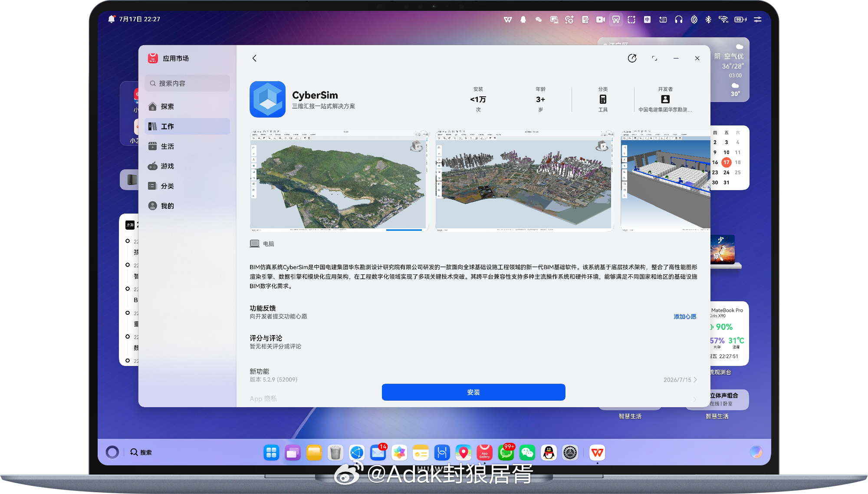The width and height of the screenshot is (868, 494).
Task: Open the mountain terrain screenshot thumbnail
Action: click(x=339, y=181)
